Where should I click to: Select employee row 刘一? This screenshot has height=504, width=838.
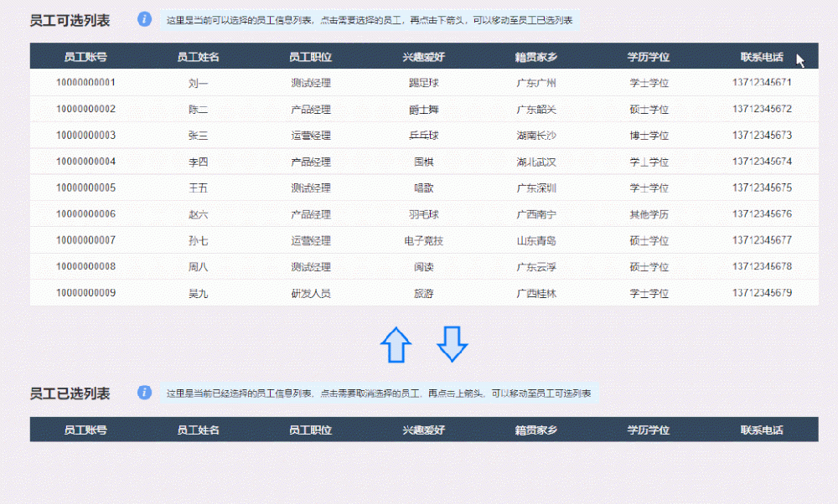pyautogui.click(x=198, y=83)
